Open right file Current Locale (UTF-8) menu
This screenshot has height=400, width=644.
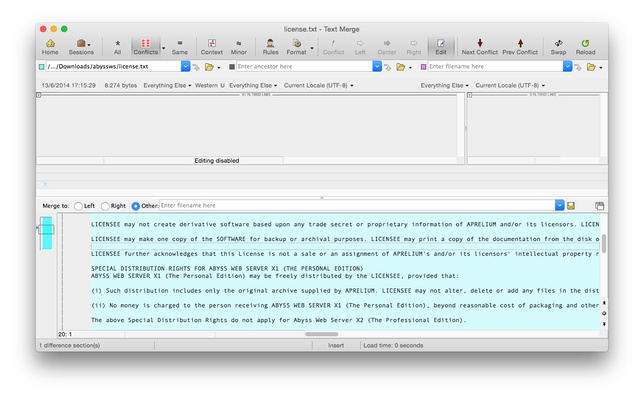click(510, 85)
